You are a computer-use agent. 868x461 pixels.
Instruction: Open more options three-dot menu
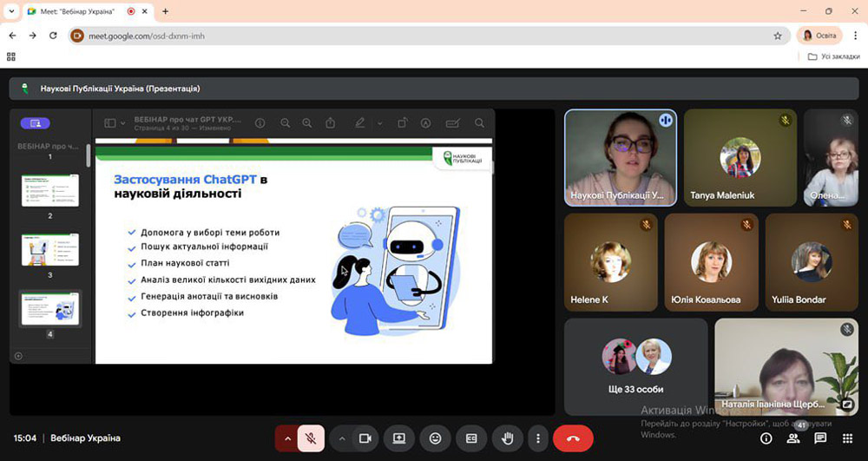[x=538, y=438]
